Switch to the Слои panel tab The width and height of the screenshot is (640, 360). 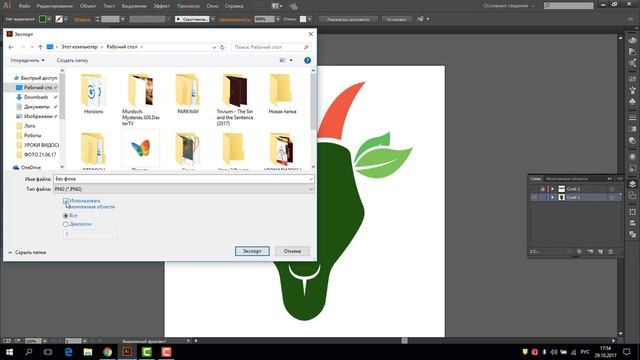click(536, 179)
